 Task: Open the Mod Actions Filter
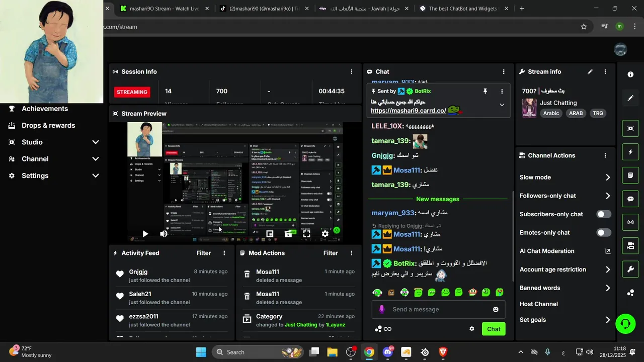330,253
